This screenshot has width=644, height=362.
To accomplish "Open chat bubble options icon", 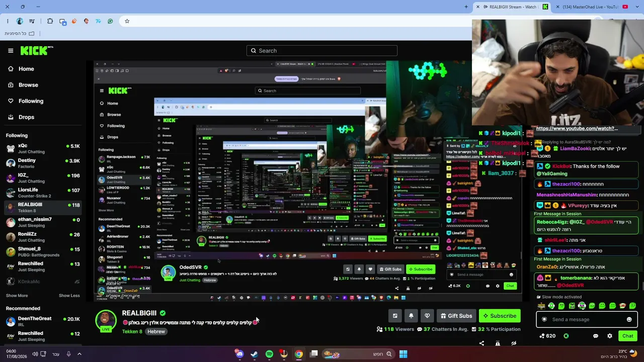I will point(596,336).
